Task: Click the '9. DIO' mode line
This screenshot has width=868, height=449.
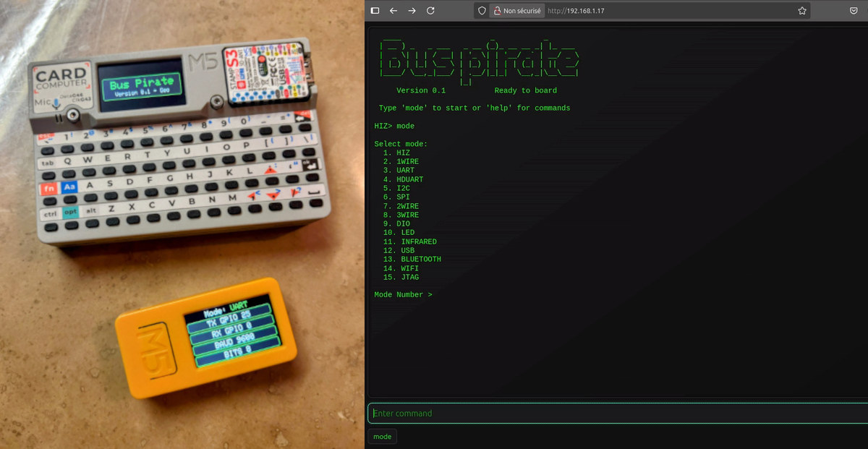Action: point(396,224)
